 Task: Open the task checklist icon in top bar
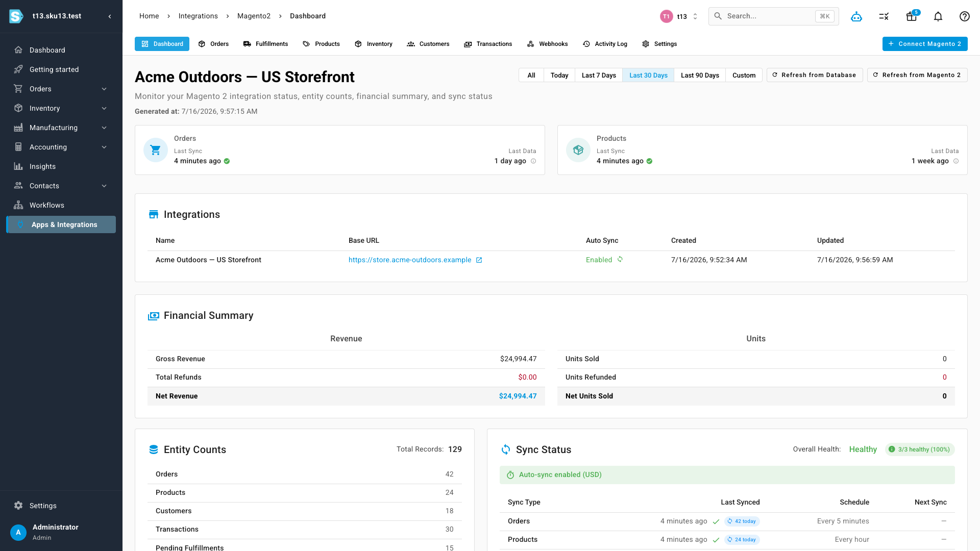[x=884, y=16]
